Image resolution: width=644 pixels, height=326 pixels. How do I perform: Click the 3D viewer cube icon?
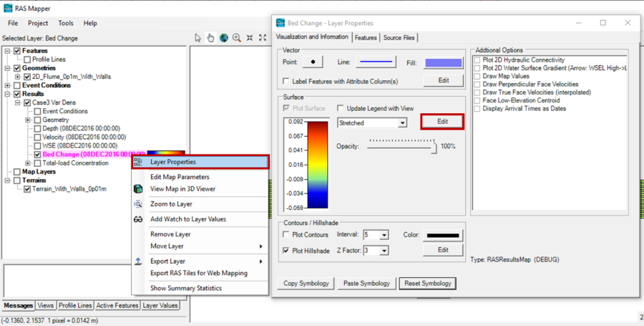pyautogui.click(x=138, y=189)
